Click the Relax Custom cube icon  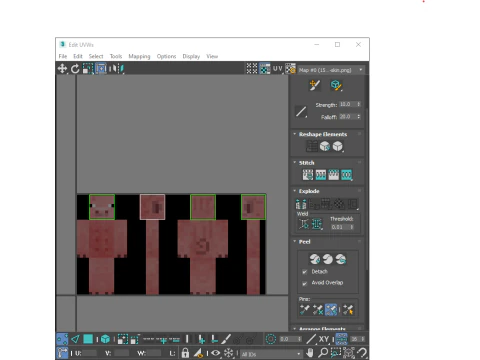338,146
